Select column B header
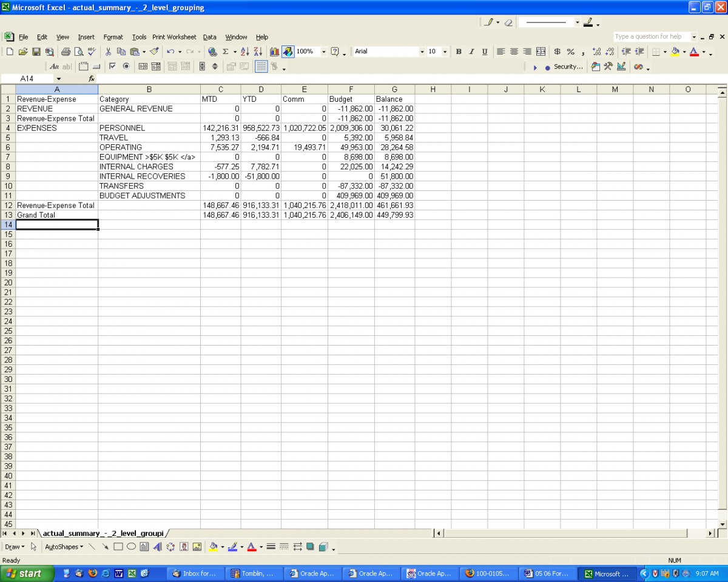 point(149,90)
